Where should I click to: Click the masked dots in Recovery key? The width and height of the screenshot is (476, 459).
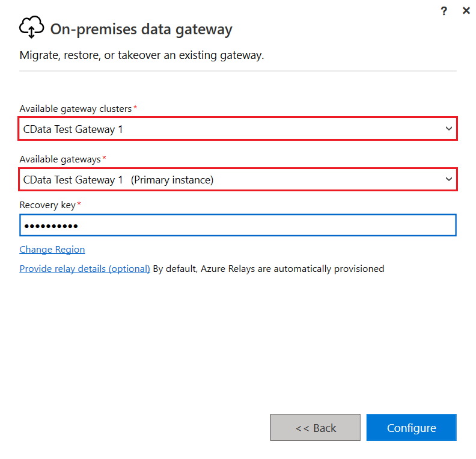[50, 226]
